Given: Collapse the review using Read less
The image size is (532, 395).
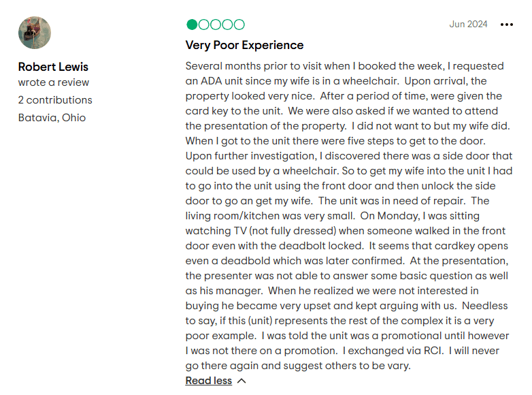Looking at the screenshot, I should [x=209, y=381].
